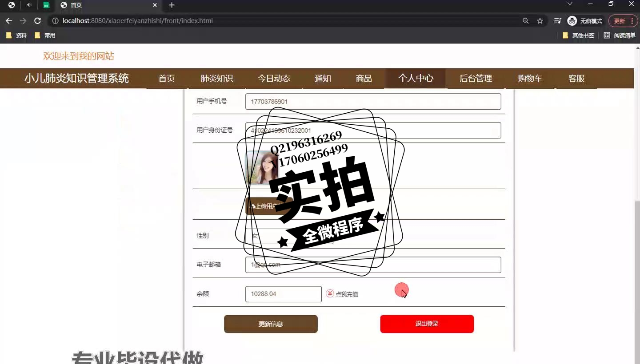This screenshot has width=640, height=364.
Task: Open the media control playlist icon
Action: click(557, 21)
